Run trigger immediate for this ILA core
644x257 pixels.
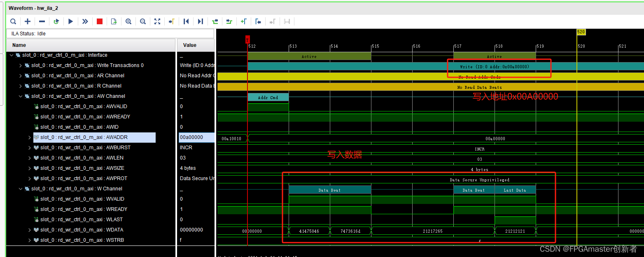pos(85,21)
